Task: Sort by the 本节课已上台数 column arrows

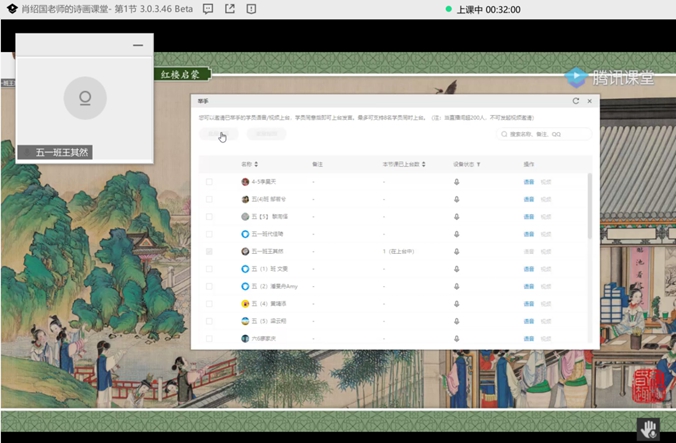Action: pyautogui.click(x=423, y=164)
